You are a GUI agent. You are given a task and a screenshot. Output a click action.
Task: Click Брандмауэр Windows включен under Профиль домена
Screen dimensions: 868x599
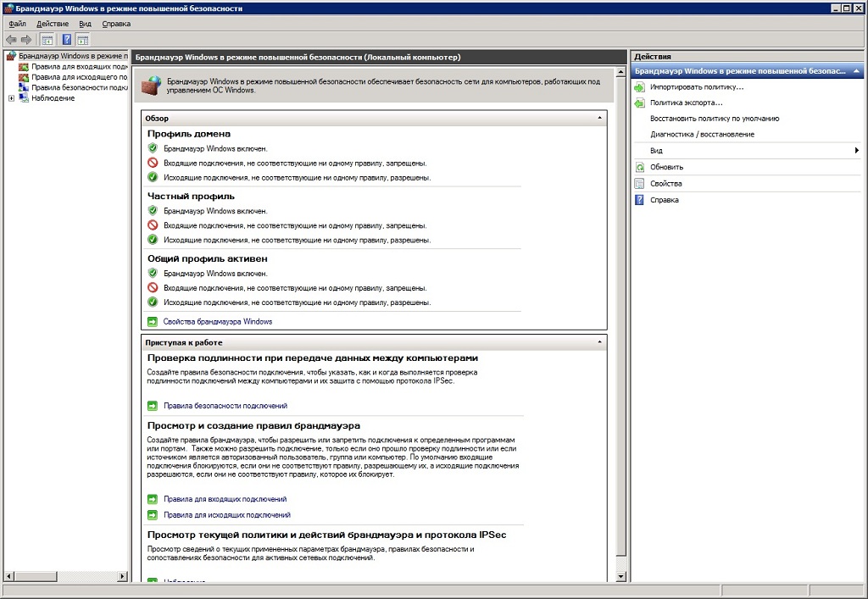pos(215,149)
